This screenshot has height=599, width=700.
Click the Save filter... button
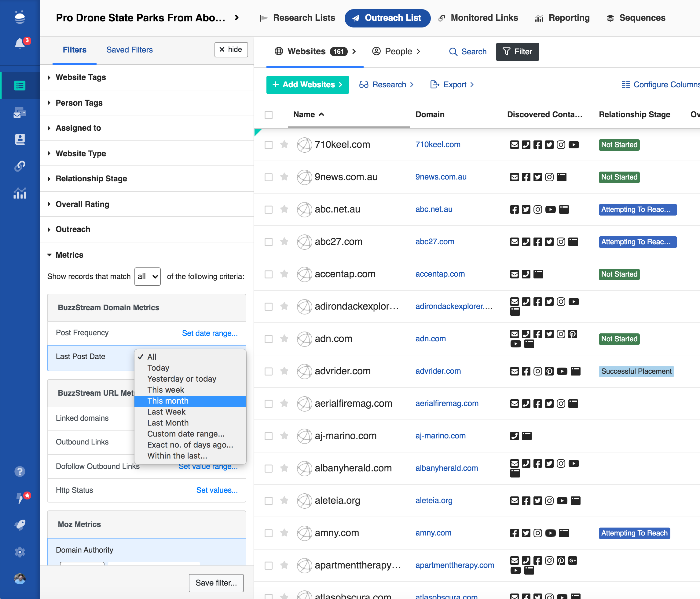[216, 583]
